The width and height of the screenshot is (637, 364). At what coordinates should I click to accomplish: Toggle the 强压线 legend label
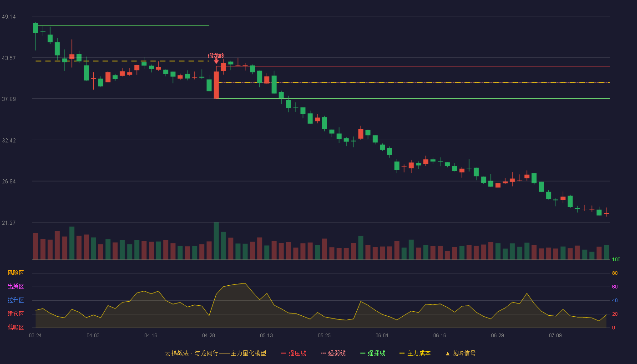tap(297, 353)
